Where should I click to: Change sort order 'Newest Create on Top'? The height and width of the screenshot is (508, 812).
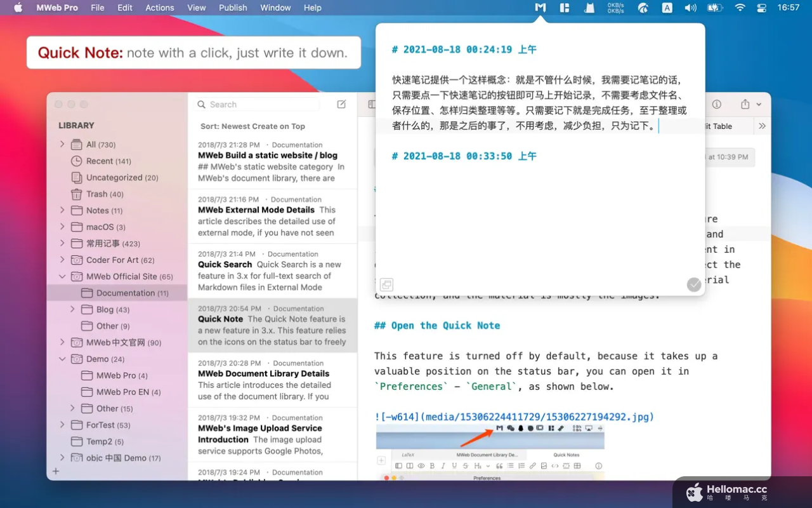tap(252, 126)
